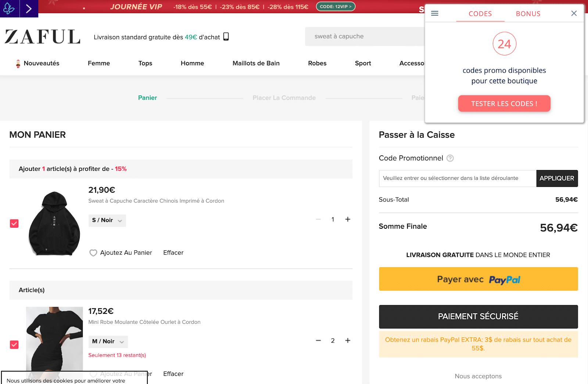Image resolution: width=588 pixels, height=384 pixels.
Task: Click the mobile phone icon by free shipping
Action: [226, 36]
